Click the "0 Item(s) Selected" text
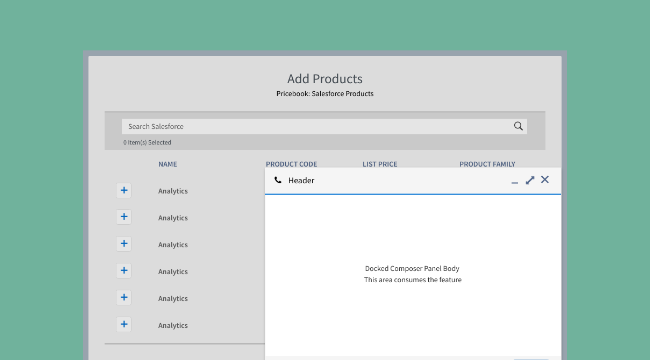The image size is (650, 360). (147, 142)
